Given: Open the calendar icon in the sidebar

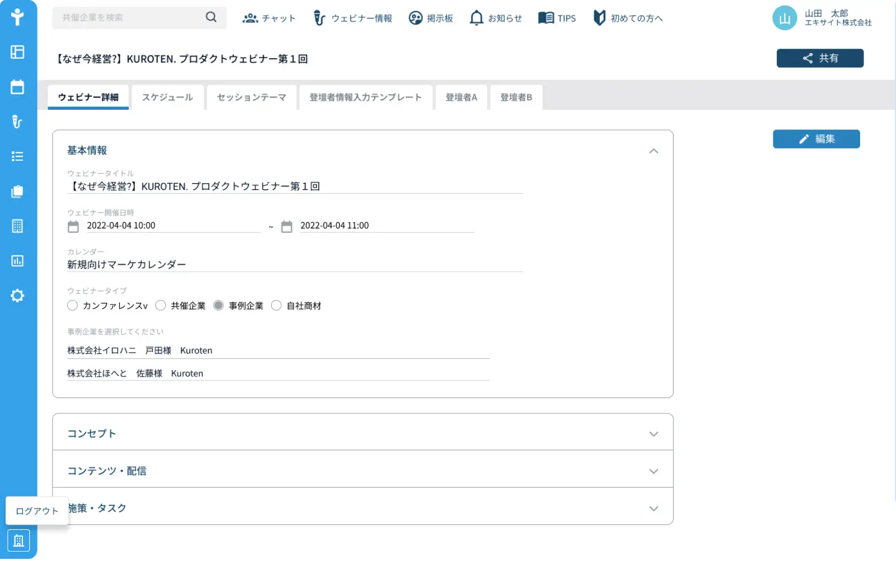Looking at the screenshot, I should coord(17,87).
